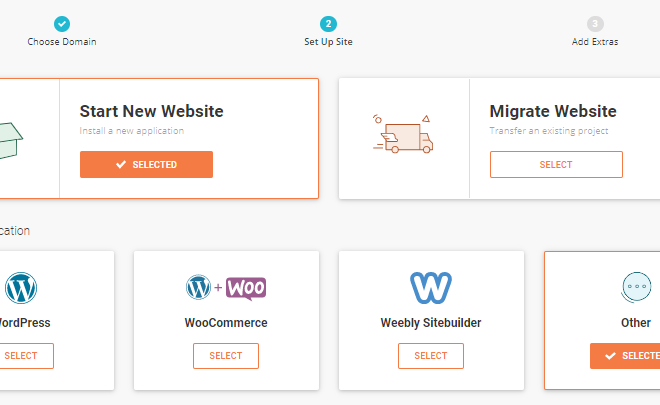Jump to the Add Extras step label

595,42
